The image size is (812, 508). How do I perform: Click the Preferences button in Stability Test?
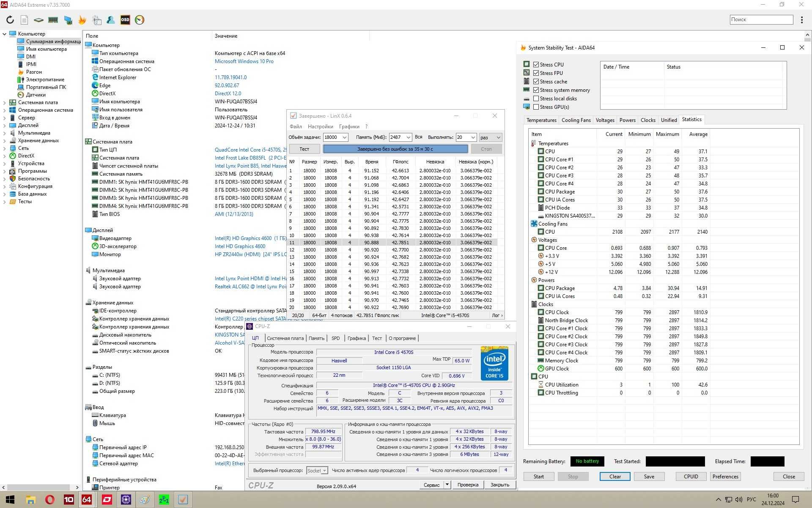tap(725, 476)
